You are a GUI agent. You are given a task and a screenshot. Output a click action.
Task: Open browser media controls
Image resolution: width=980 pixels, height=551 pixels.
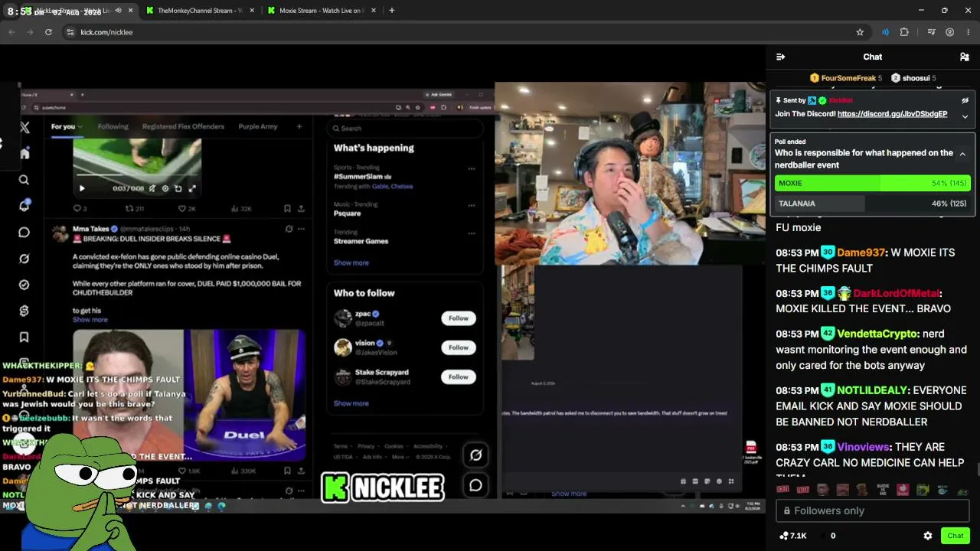(x=931, y=32)
